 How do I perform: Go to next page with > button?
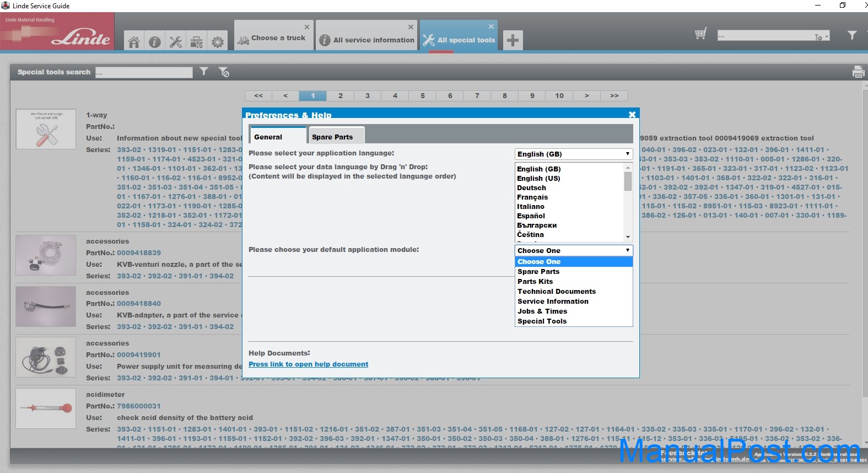587,96
